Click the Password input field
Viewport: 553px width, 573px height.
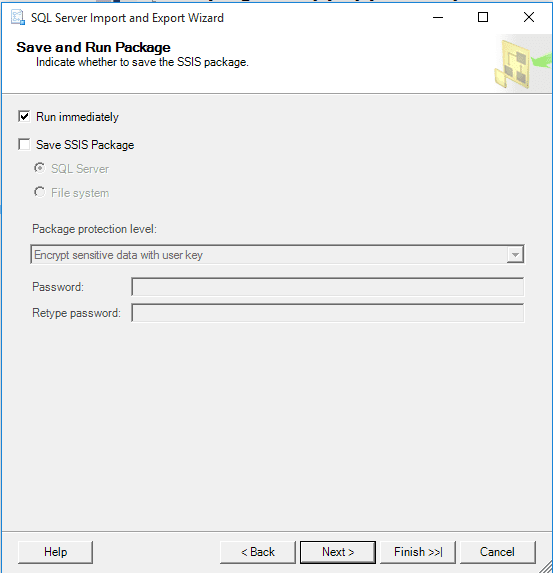327,287
